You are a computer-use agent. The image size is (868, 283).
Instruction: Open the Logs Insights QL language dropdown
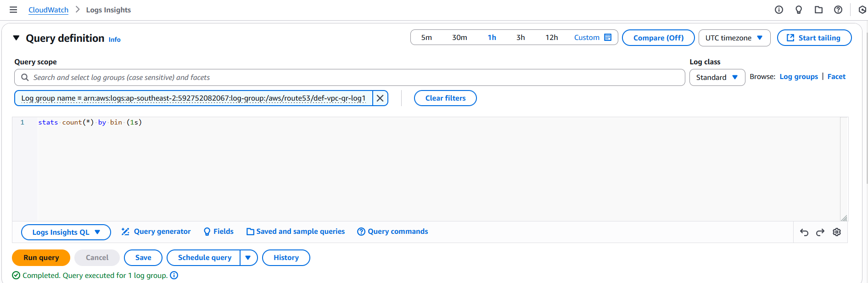[66, 232]
